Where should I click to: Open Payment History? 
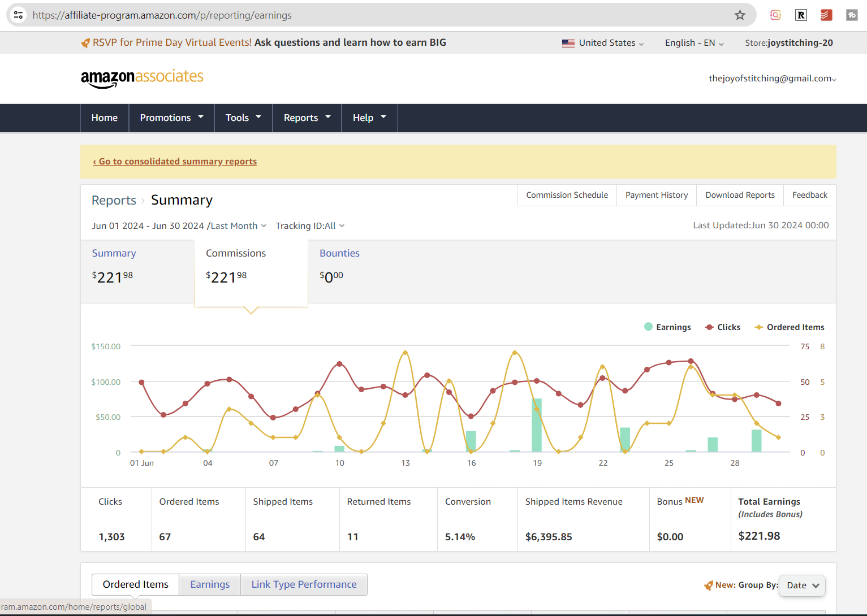(657, 195)
